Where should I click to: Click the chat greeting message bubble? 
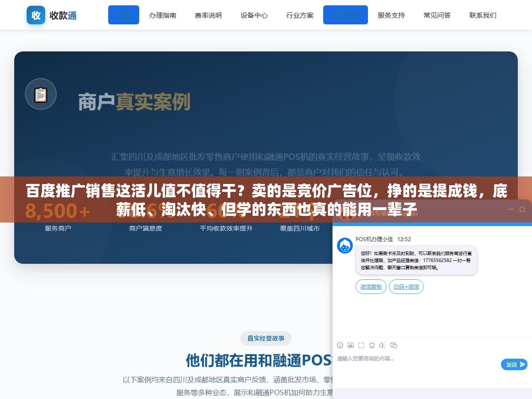(416, 260)
